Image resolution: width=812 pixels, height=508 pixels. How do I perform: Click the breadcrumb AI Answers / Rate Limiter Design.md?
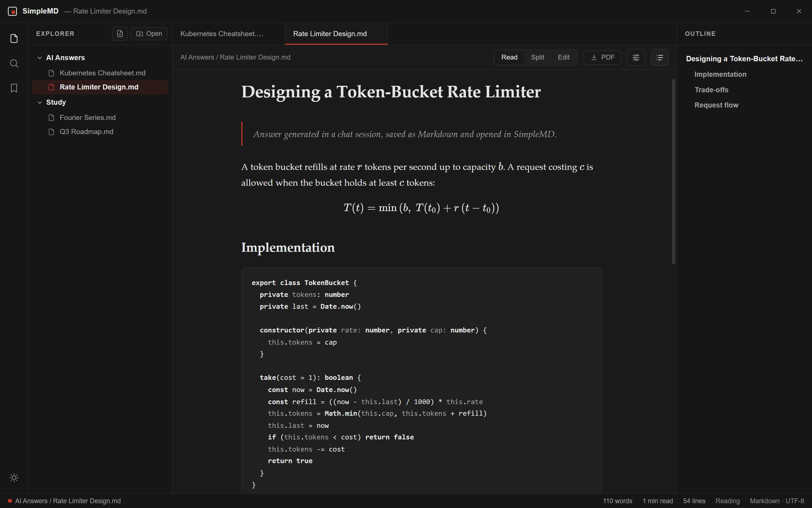point(235,58)
